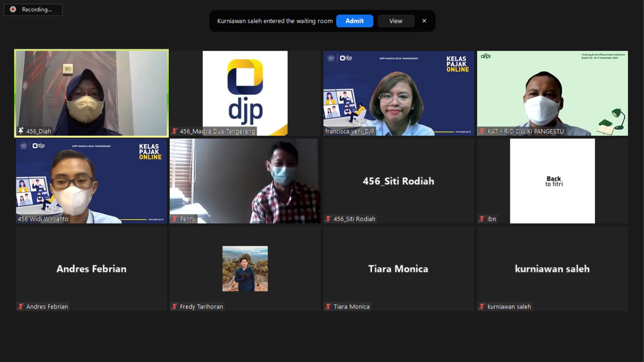Admit Kurniawan saleh from waiting room
This screenshot has width=644, height=362.
click(354, 21)
